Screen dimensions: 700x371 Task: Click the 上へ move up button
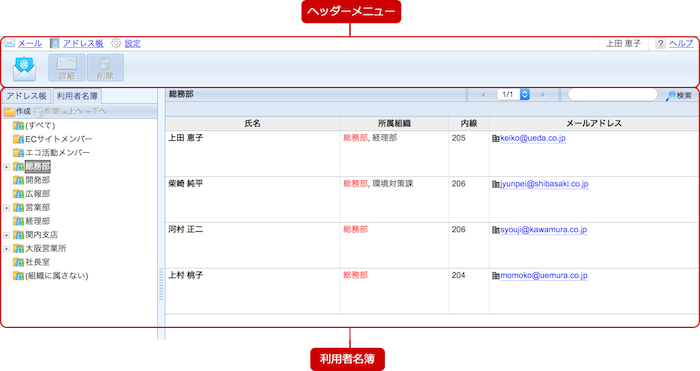[x=72, y=111]
